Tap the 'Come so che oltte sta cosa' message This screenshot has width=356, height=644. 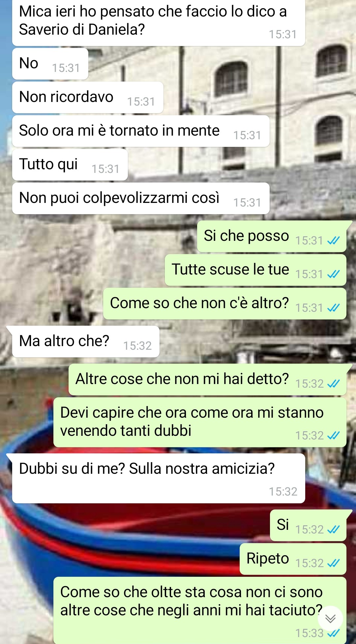click(x=200, y=610)
